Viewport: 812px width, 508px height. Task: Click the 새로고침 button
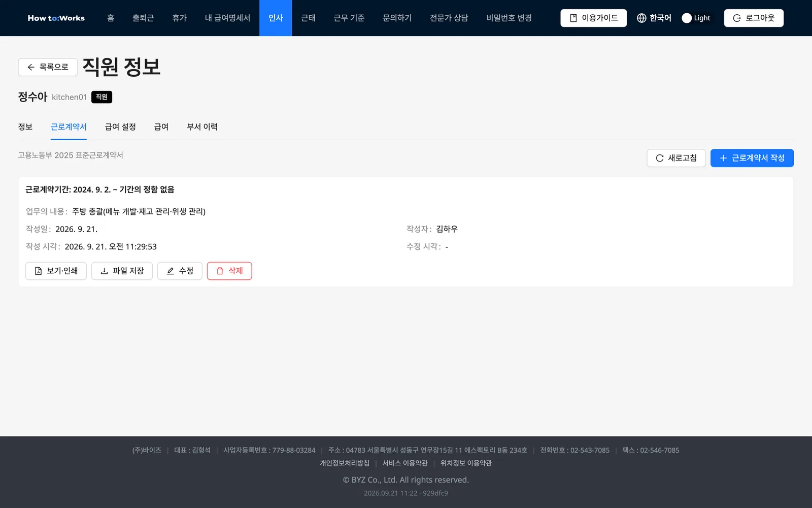click(676, 158)
